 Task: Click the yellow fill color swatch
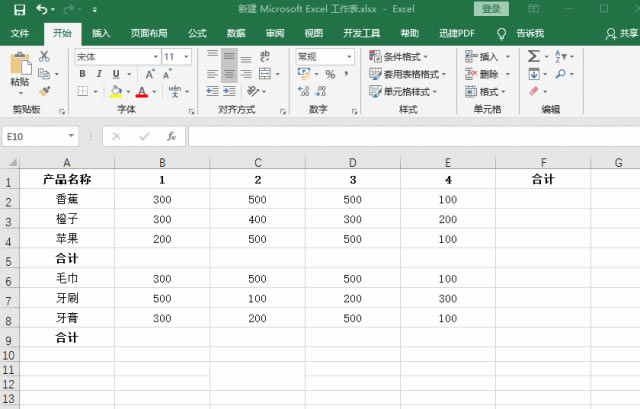[x=116, y=92]
